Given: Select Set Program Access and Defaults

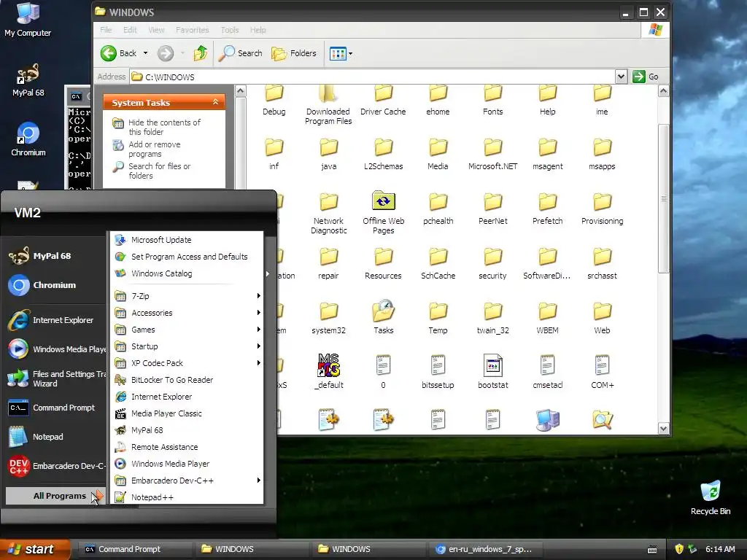Looking at the screenshot, I should pyautogui.click(x=187, y=257).
